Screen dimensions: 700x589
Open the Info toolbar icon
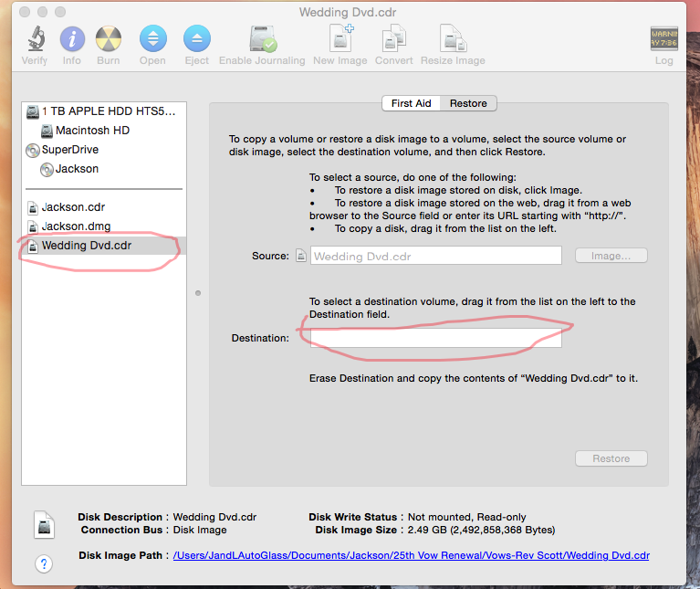(72, 38)
